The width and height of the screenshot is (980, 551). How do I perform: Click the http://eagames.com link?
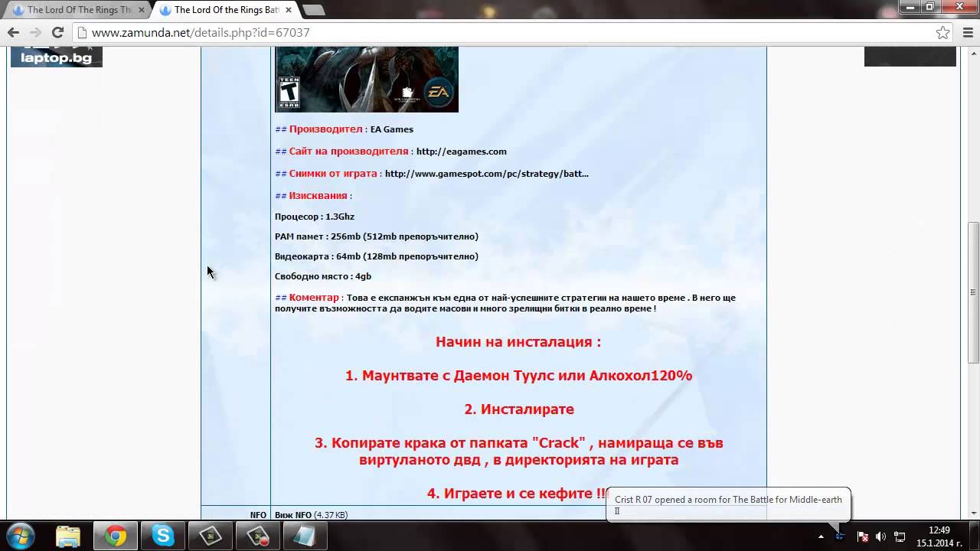tap(462, 152)
